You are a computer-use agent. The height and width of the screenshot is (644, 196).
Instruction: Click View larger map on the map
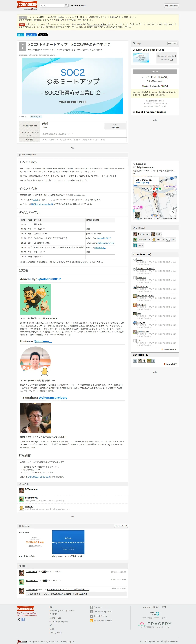(143, 183)
